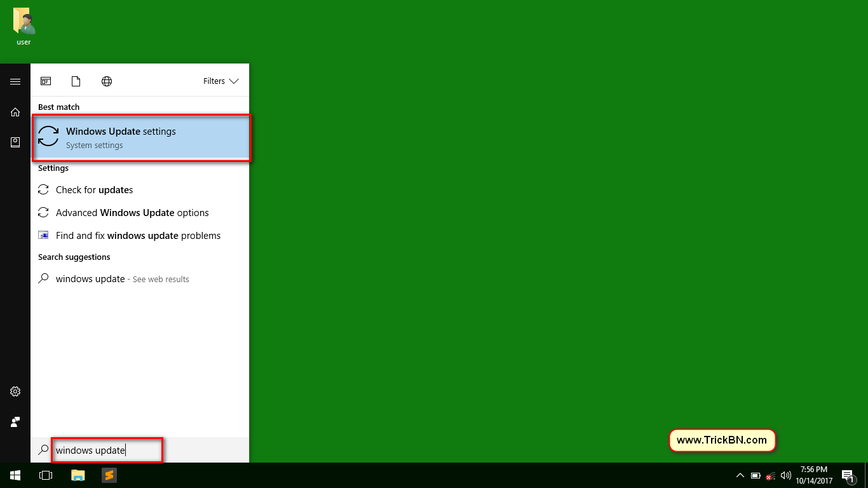Open the Windows Start button
The height and width of the screenshot is (488, 868).
click(15, 475)
